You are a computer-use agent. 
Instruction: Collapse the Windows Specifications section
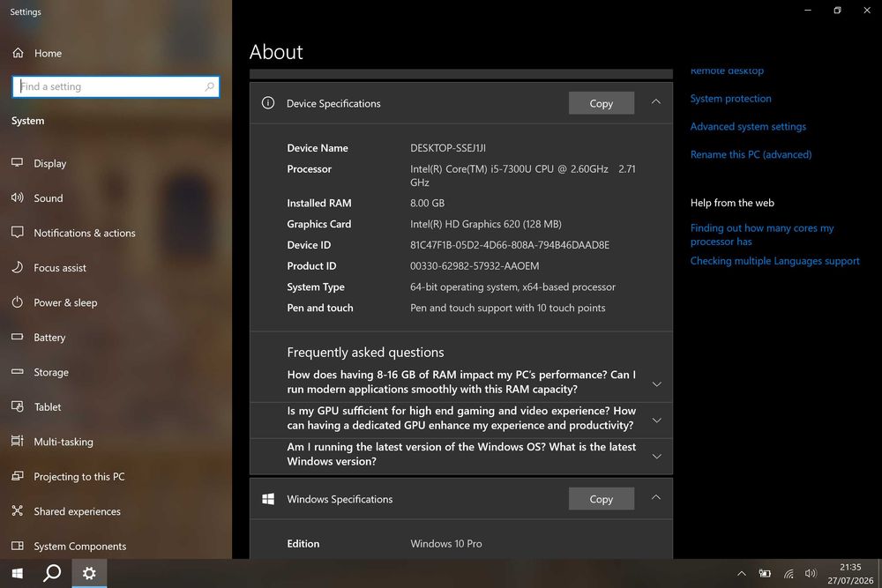point(656,498)
